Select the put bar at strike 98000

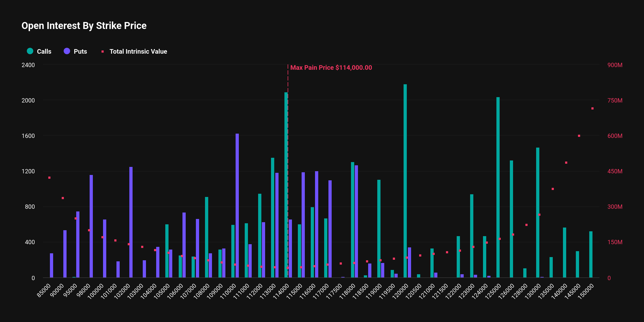(x=91, y=226)
